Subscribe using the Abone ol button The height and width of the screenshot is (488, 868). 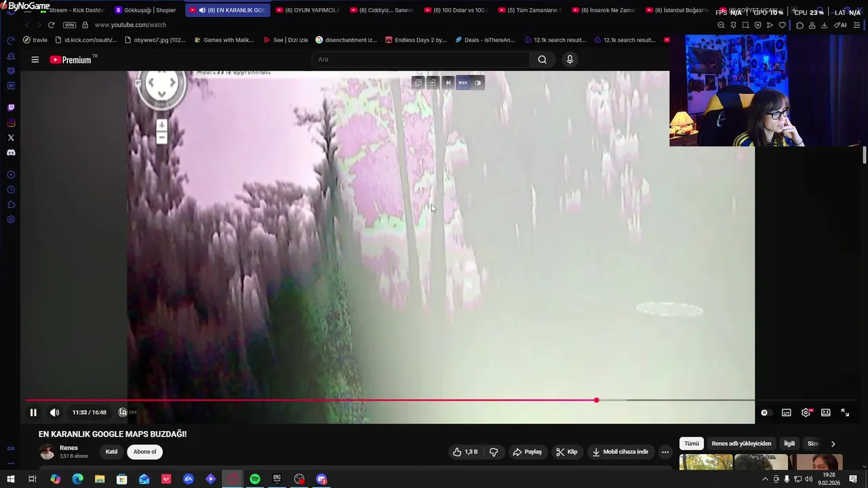click(144, 452)
